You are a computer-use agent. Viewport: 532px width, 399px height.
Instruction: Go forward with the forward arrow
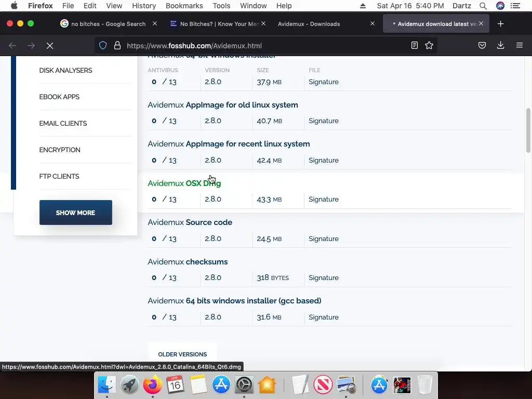(x=31, y=46)
